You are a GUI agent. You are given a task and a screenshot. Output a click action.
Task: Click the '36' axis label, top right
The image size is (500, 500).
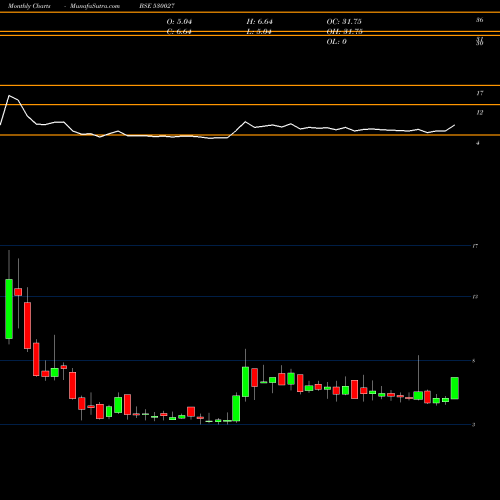click(x=479, y=20)
